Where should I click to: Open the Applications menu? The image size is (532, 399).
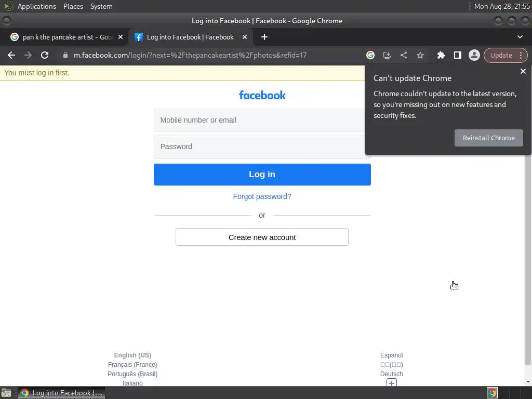[37, 6]
